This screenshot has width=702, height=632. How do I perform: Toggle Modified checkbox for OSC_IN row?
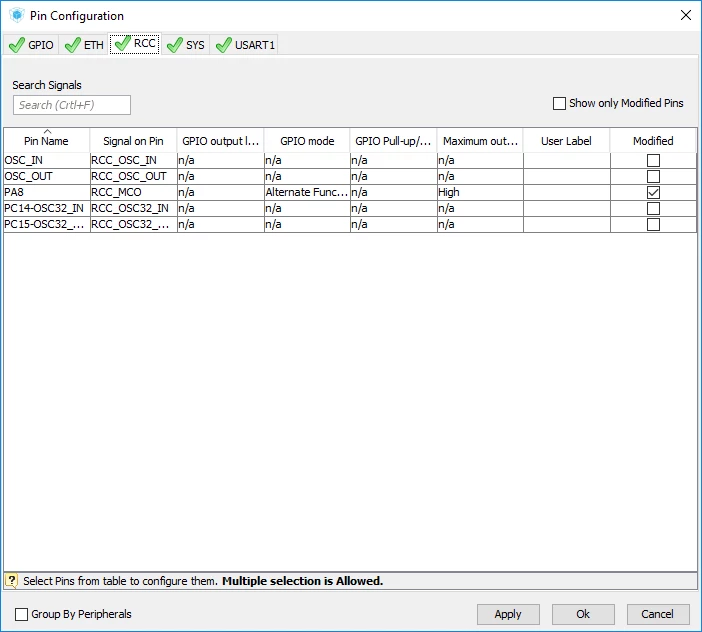(x=653, y=160)
